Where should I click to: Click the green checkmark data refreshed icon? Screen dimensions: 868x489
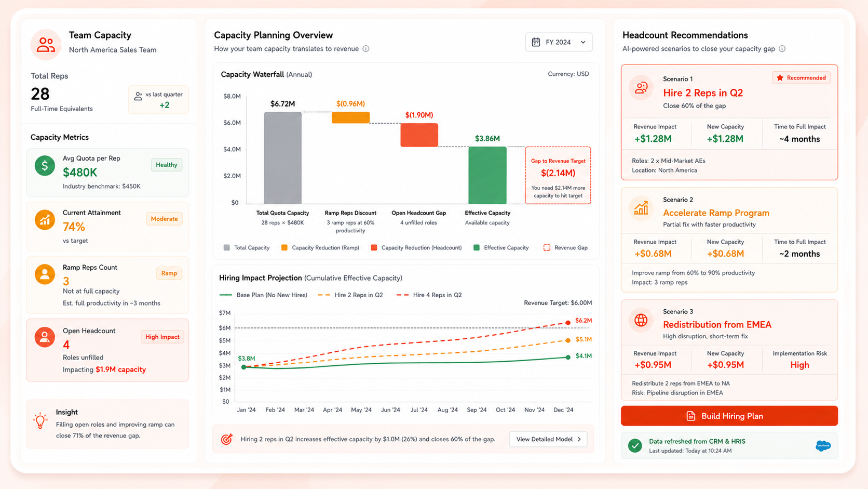(x=635, y=445)
